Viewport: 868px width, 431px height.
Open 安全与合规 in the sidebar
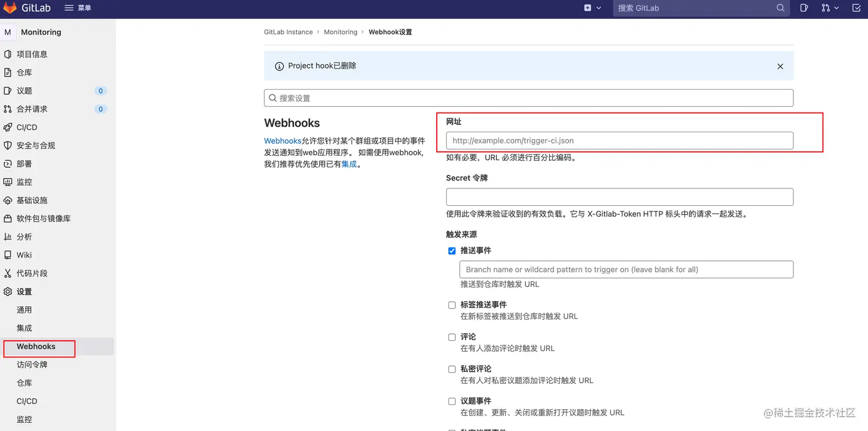[x=36, y=145]
